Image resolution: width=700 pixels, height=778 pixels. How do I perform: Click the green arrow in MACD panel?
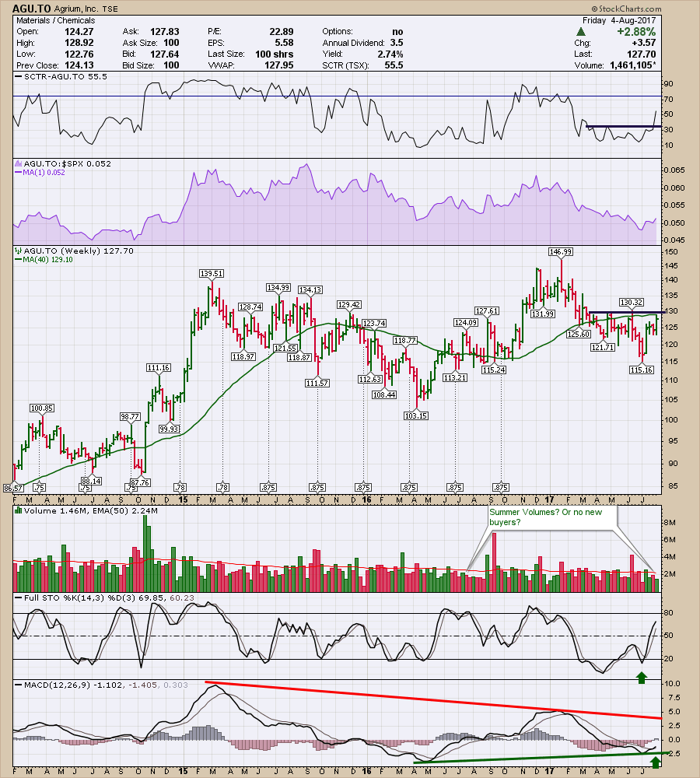click(x=656, y=762)
